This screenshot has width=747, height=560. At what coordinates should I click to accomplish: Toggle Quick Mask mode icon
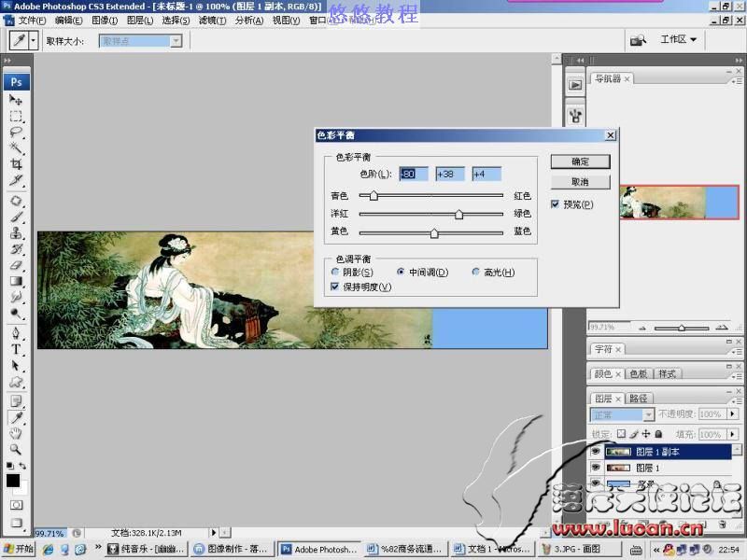16,505
